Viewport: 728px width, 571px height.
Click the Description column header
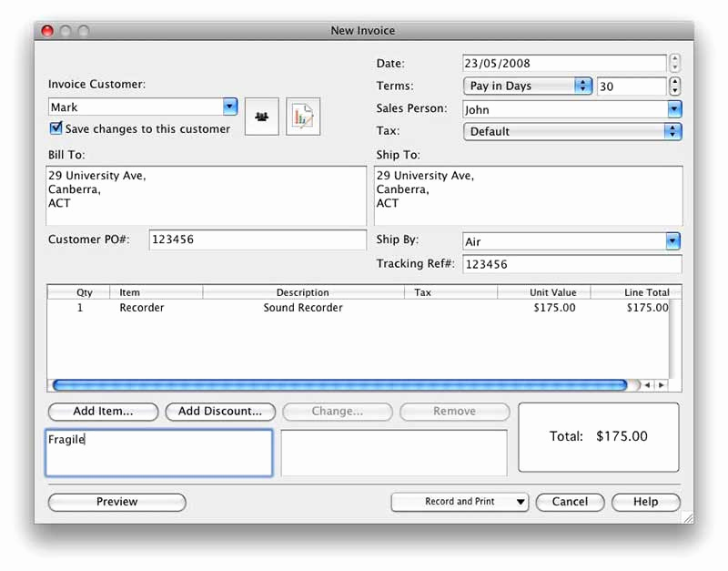(x=303, y=292)
